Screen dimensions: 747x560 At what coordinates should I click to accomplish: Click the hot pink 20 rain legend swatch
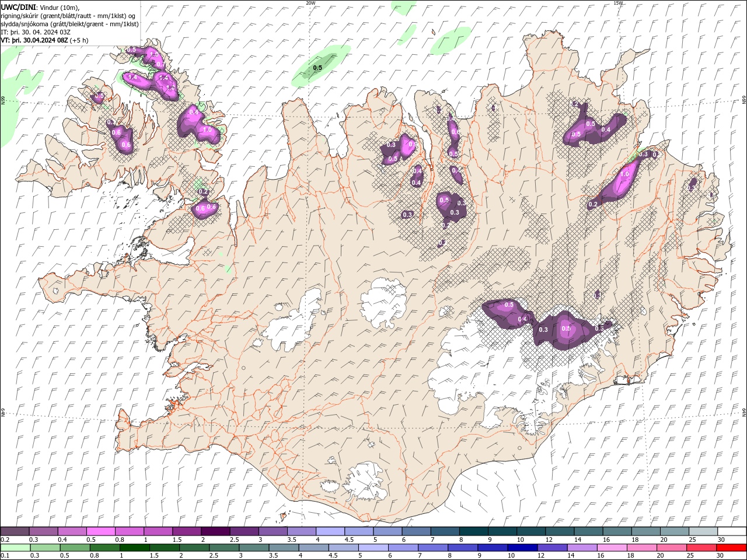pos(671,548)
